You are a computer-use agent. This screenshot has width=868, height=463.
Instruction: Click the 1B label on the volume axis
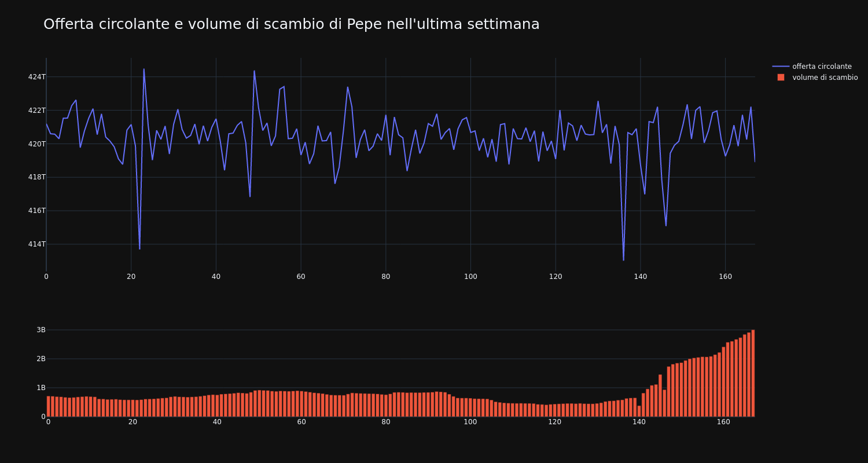point(41,388)
